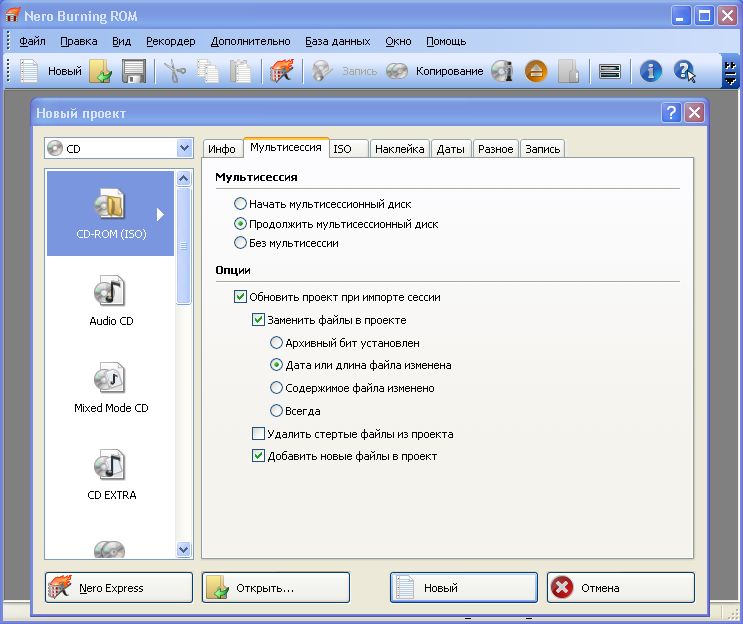Click the orange Eject toolbar icon

click(536, 72)
